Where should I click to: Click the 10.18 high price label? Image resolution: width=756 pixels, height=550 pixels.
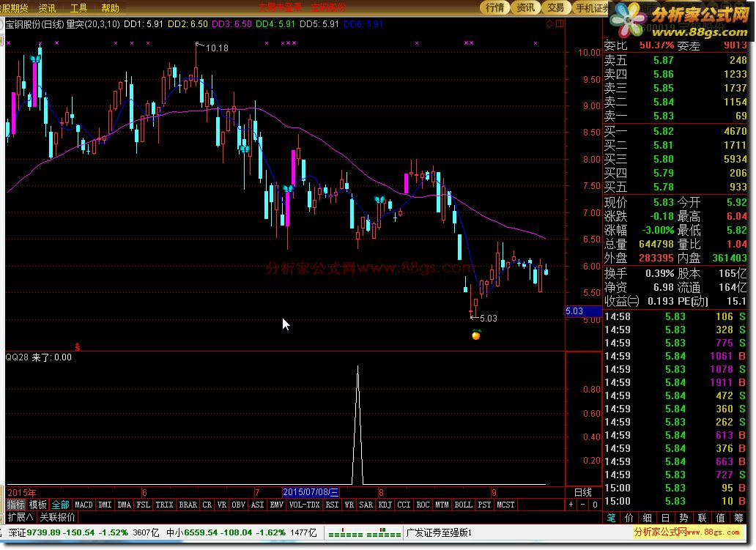pyautogui.click(x=217, y=48)
